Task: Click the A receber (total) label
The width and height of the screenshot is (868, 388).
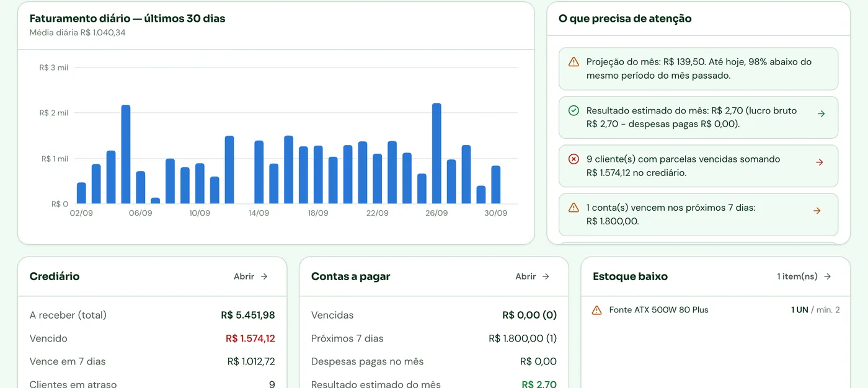Action: click(68, 315)
